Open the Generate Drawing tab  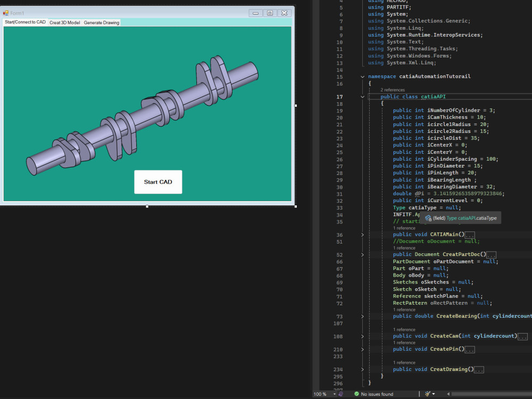click(102, 22)
